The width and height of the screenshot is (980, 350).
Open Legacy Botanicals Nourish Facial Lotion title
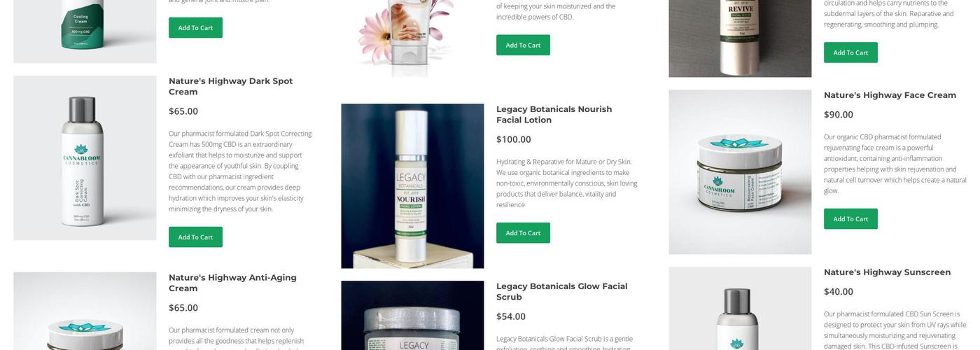click(x=554, y=115)
